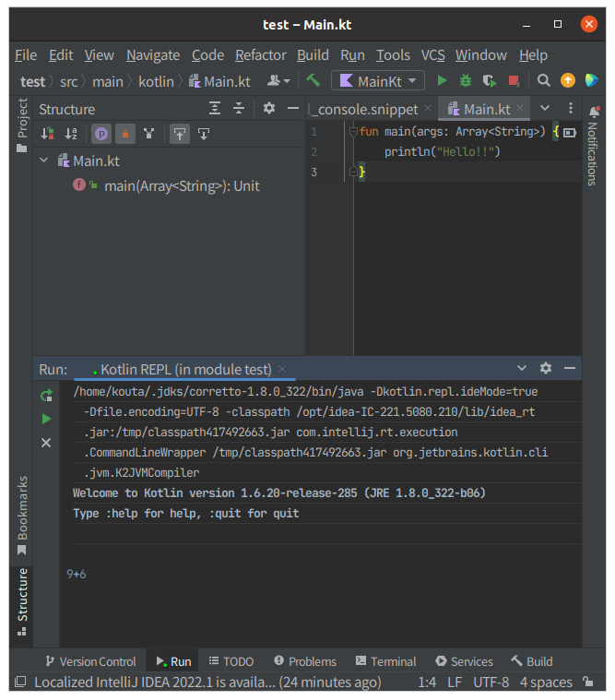Stop REPL with X icon in Run panel
The height and width of the screenshot is (700, 615).
[46, 443]
